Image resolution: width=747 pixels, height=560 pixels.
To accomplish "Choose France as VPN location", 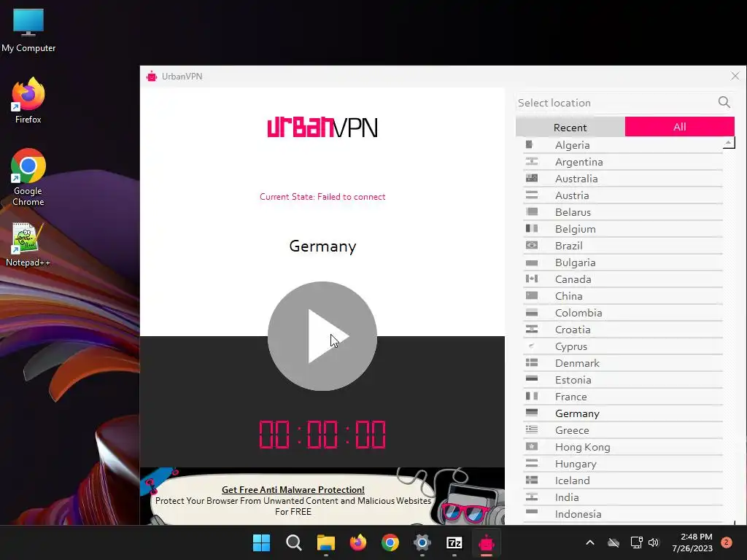I will pos(623,397).
